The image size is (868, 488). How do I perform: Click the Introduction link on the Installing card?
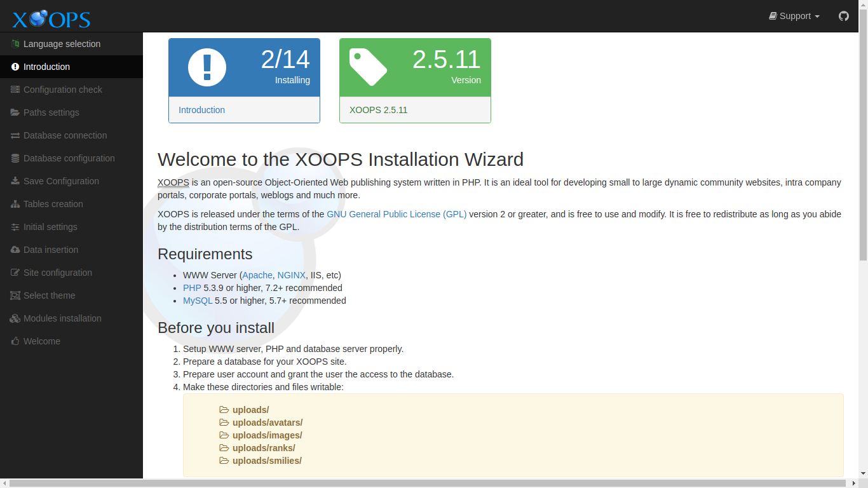[x=202, y=110]
